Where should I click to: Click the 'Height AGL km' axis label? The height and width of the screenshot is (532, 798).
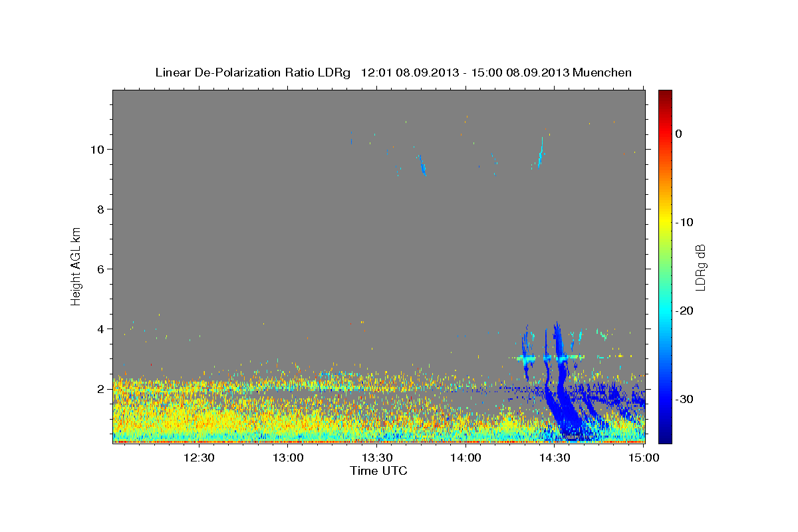pos(76,265)
